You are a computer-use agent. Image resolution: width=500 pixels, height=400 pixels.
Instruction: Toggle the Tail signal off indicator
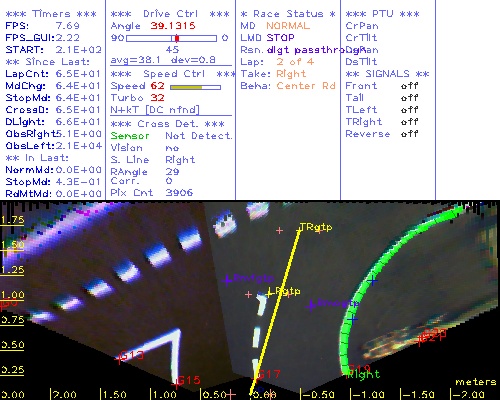(x=409, y=98)
